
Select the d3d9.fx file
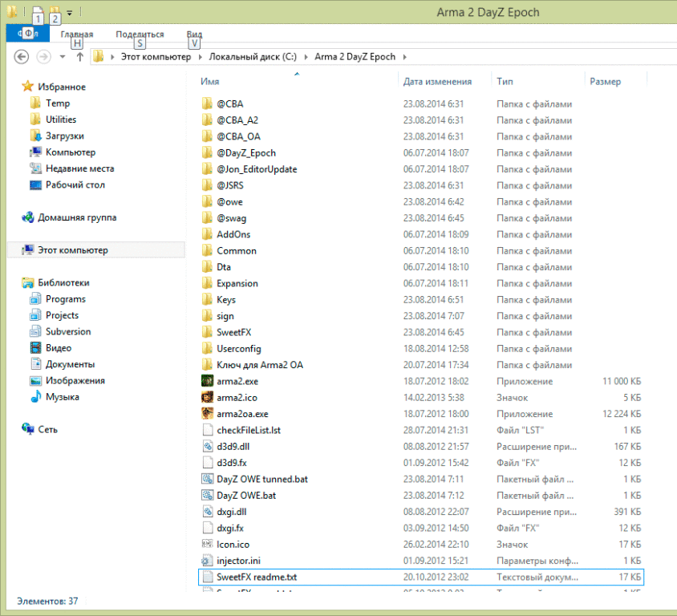tap(232, 463)
